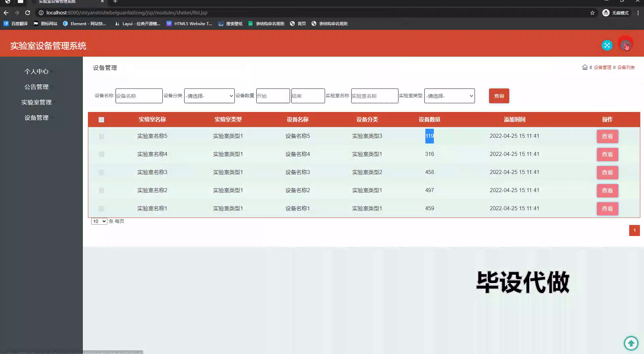This screenshot has width=644, height=354.
Task: Click the 设备管理 breadcrumb link
Action: 602,67
